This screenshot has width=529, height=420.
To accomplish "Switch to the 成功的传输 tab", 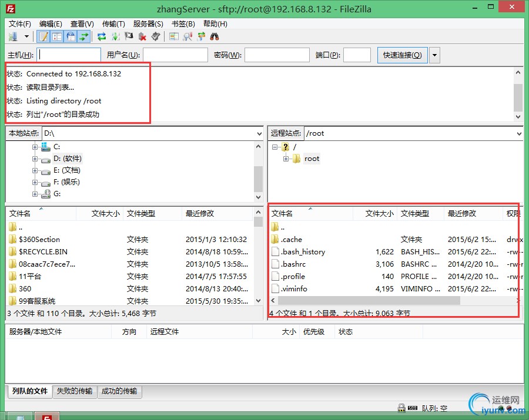I will [119, 391].
